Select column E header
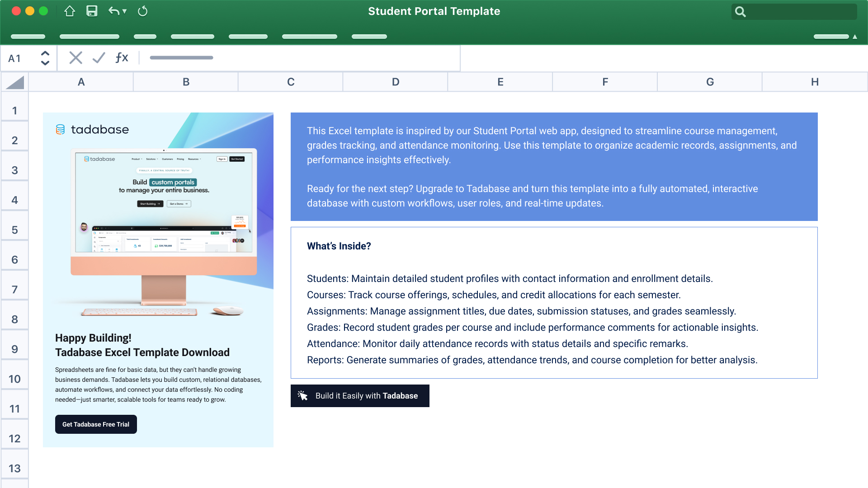This screenshot has height=488, width=868. coord(500,82)
